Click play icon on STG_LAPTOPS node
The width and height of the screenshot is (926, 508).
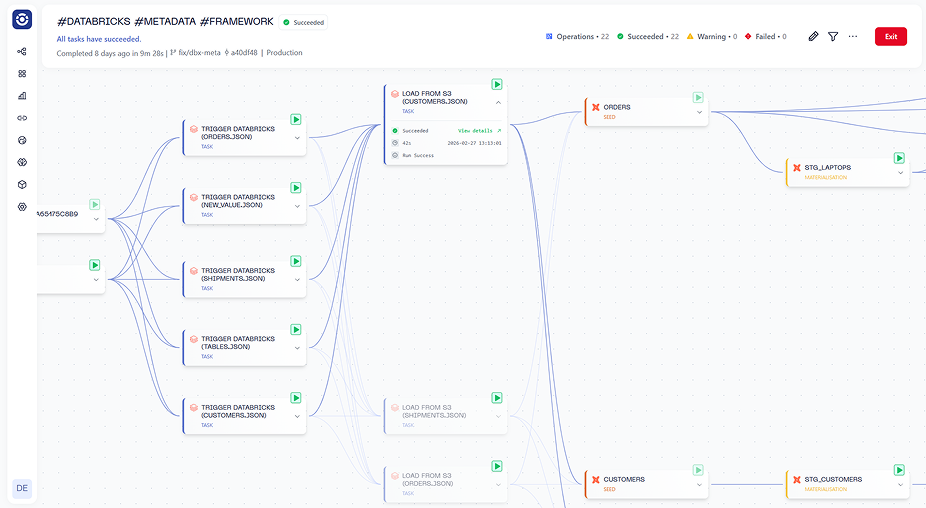(899, 158)
